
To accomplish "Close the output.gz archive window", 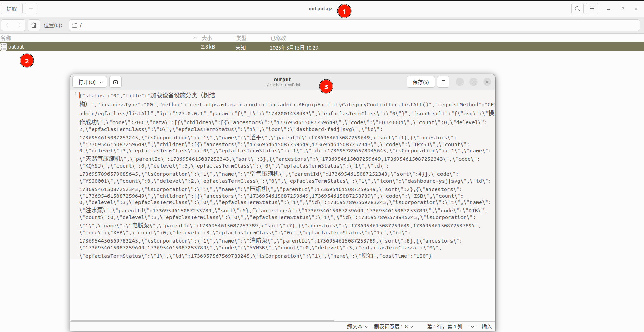I will pos(636,9).
